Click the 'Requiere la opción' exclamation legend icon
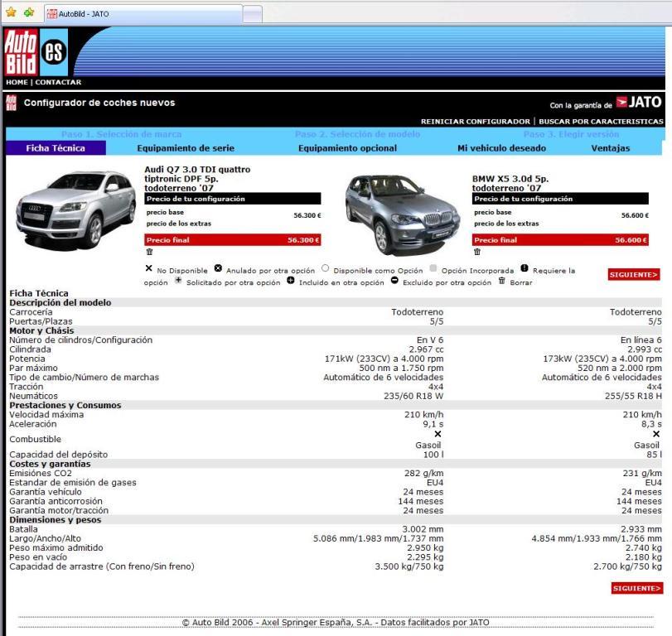 click(x=525, y=268)
